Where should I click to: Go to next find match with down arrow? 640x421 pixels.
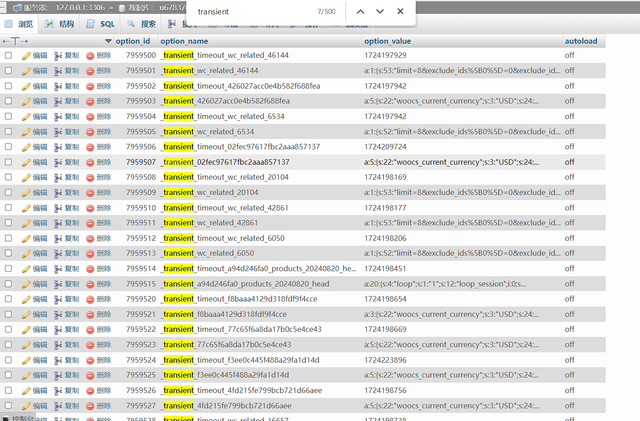click(380, 11)
